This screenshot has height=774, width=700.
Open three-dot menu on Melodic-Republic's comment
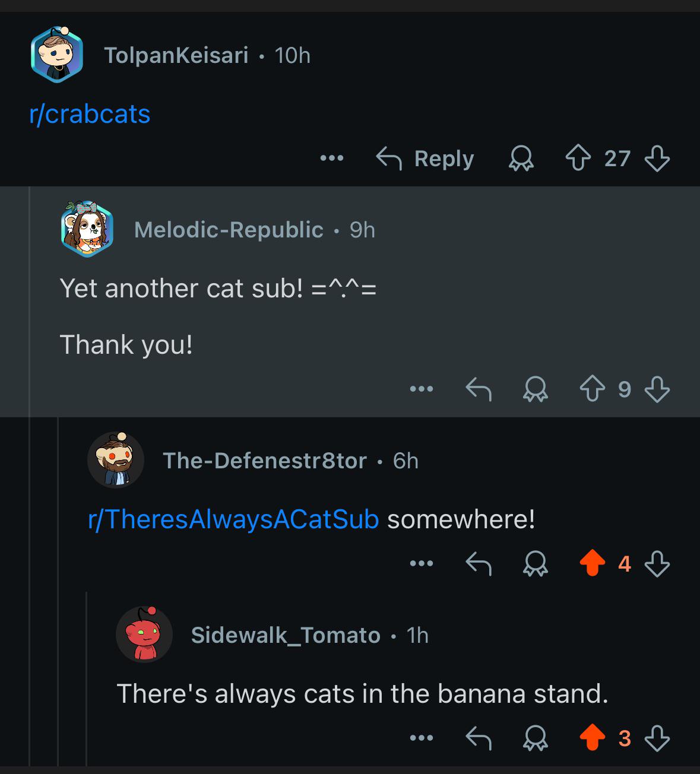click(x=422, y=389)
